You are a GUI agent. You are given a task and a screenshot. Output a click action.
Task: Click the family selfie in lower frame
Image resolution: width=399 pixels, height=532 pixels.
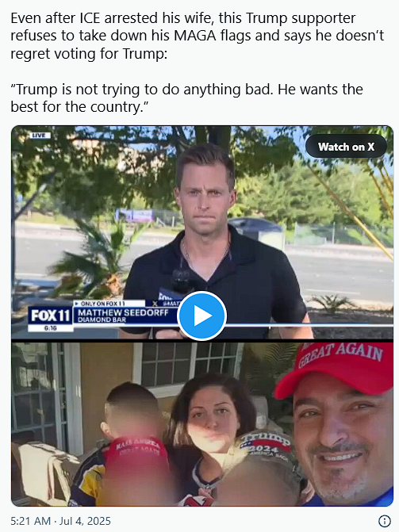(x=202, y=424)
